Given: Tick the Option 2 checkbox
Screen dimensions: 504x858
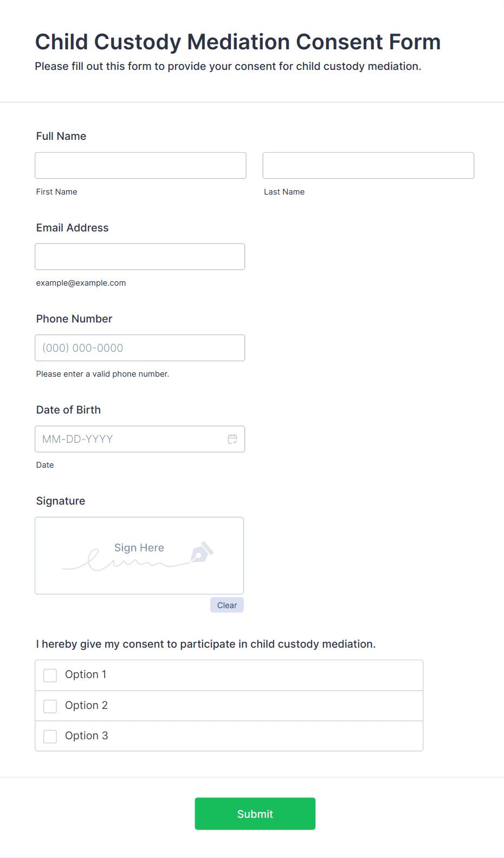Looking at the screenshot, I should [50, 706].
